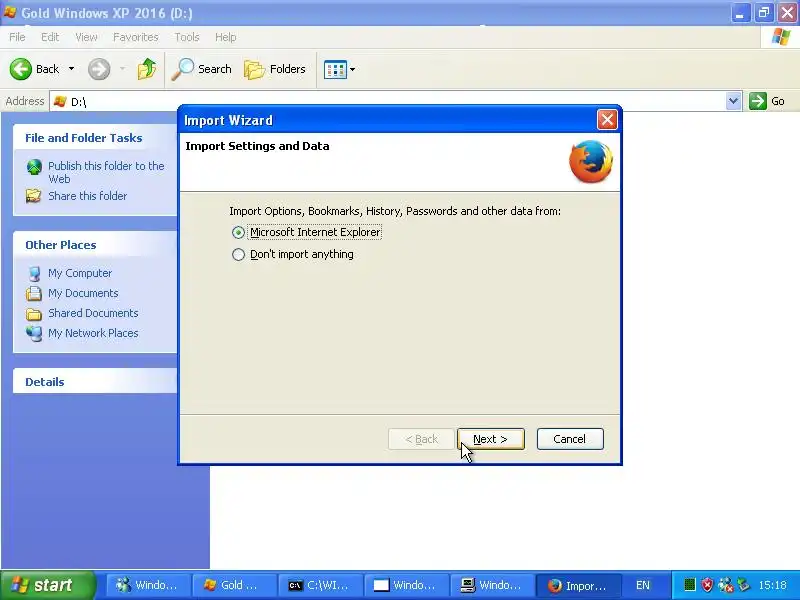800x600 pixels.
Task: Open the Back button history dropdown arrow
Action: [x=71, y=69]
